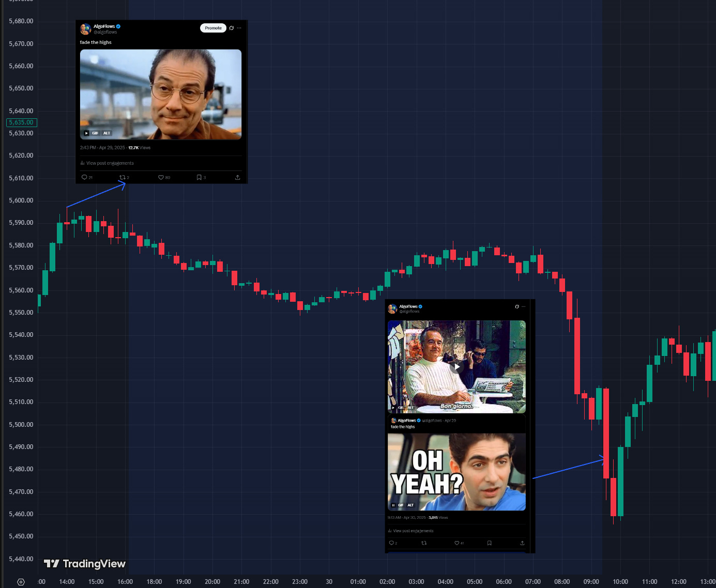The width and height of the screenshot is (716, 588).
Task: Share the Apr 30 tweet
Action: pos(522,543)
